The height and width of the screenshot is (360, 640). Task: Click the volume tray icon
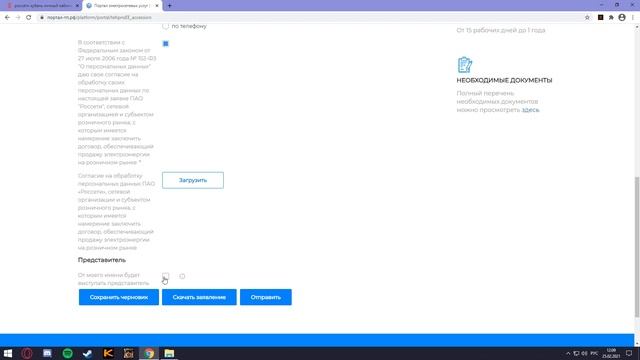[x=584, y=353]
